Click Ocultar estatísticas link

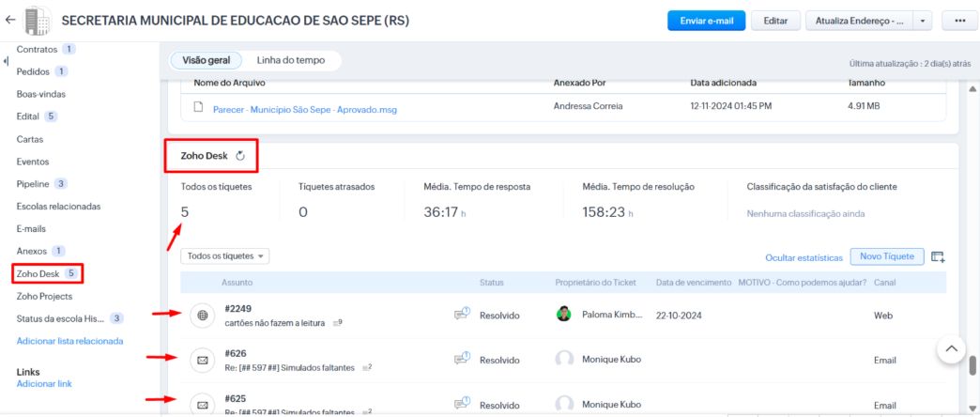click(804, 257)
